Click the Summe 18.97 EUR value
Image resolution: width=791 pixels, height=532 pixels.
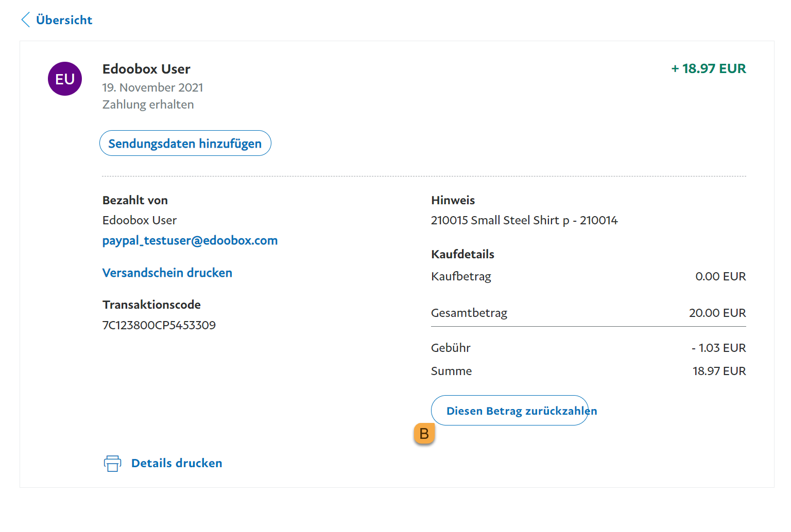pos(719,371)
